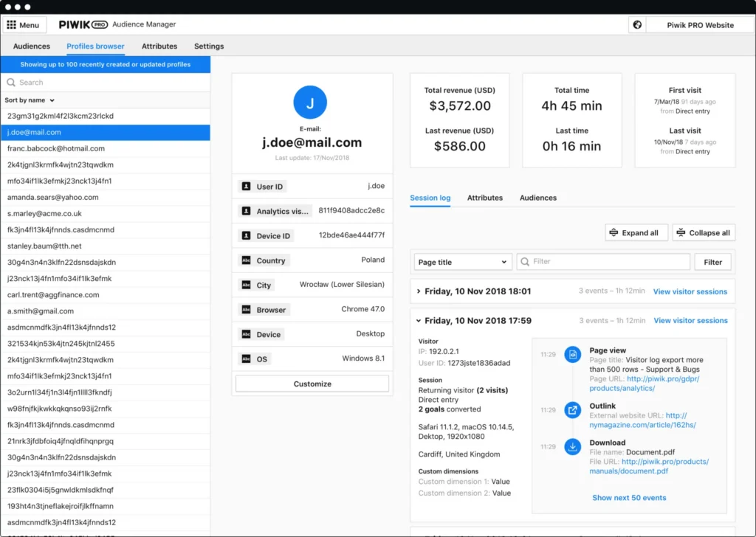Click the Customize button

pos(311,384)
